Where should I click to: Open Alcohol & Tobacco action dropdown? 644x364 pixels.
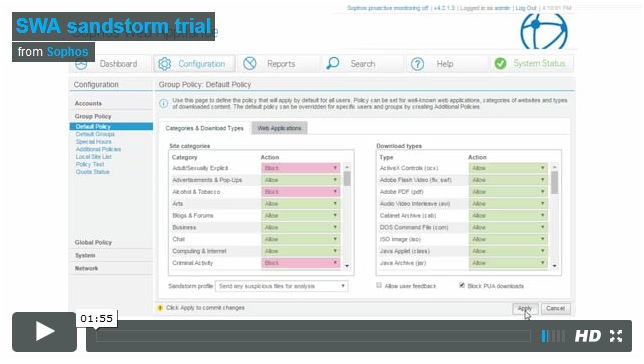(301, 192)
